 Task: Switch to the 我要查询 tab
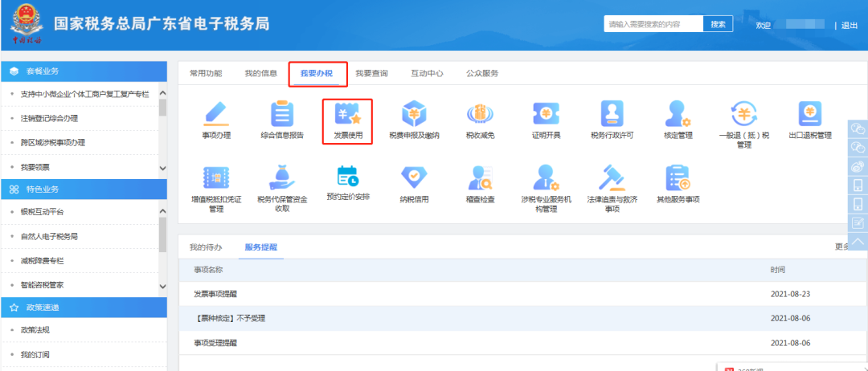[x=371, y=73]
